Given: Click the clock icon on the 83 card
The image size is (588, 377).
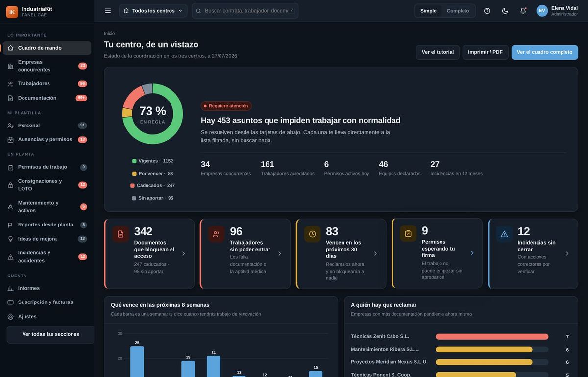Looking at the screenshot, I should [312, 234].
